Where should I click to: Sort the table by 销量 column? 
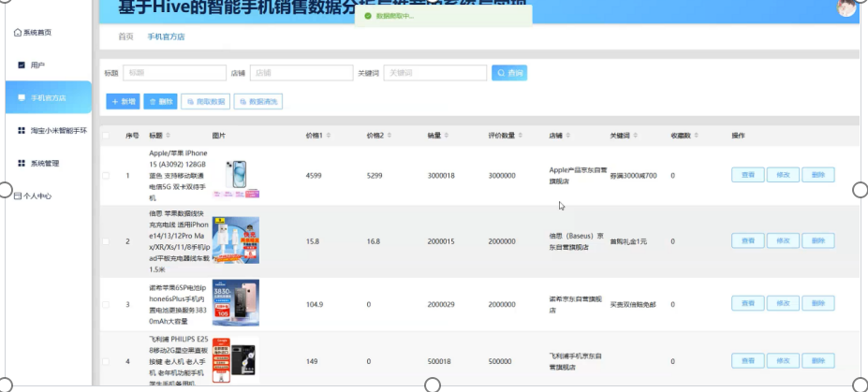[447, 136]
